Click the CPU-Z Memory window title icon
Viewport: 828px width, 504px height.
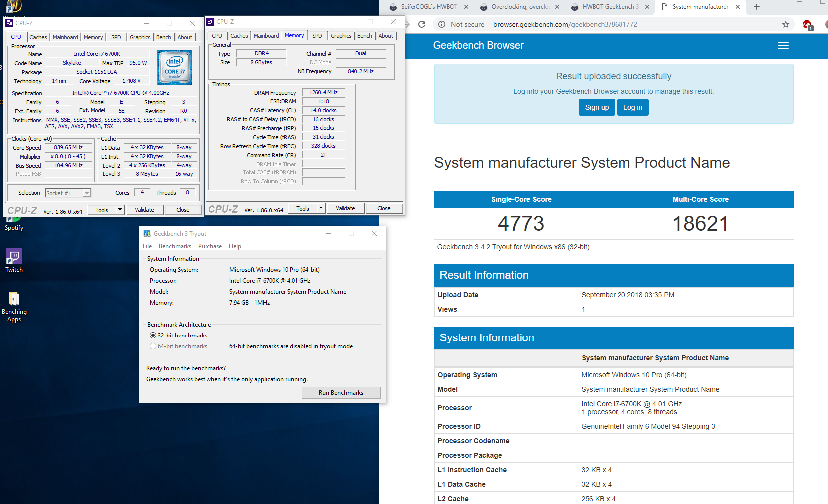(x=210, y=22)
